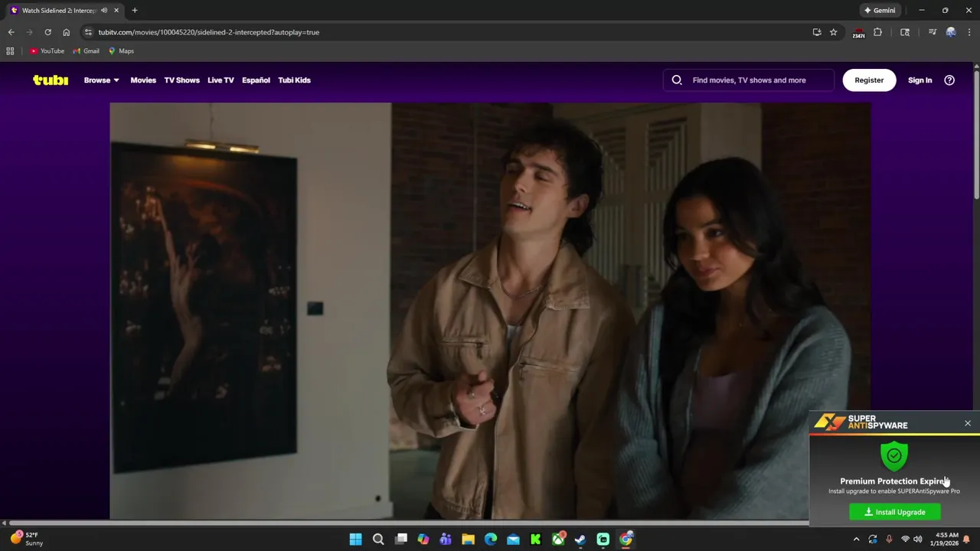Screen dimensions: 980x551
Task: Click the vertical page scrollbar
Action: tap(976, 133)
